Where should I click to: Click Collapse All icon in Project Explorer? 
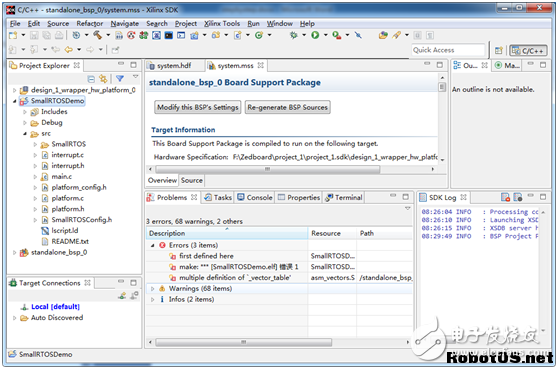[x=91, y=79]
